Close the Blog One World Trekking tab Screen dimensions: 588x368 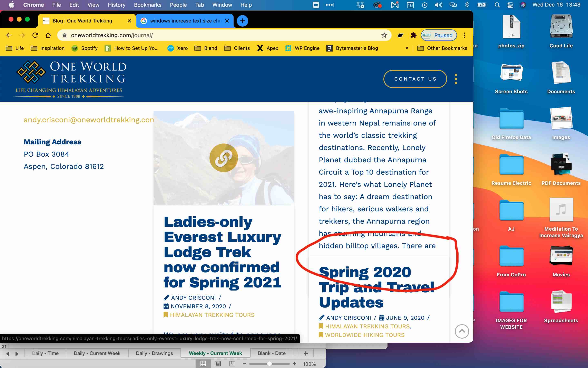[129, 21]
